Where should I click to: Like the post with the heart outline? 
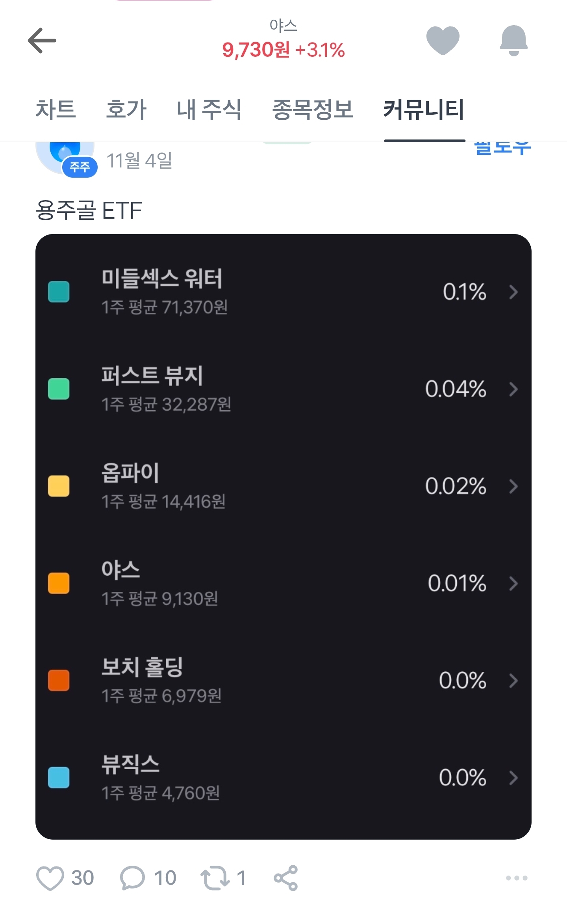point(50,878)
